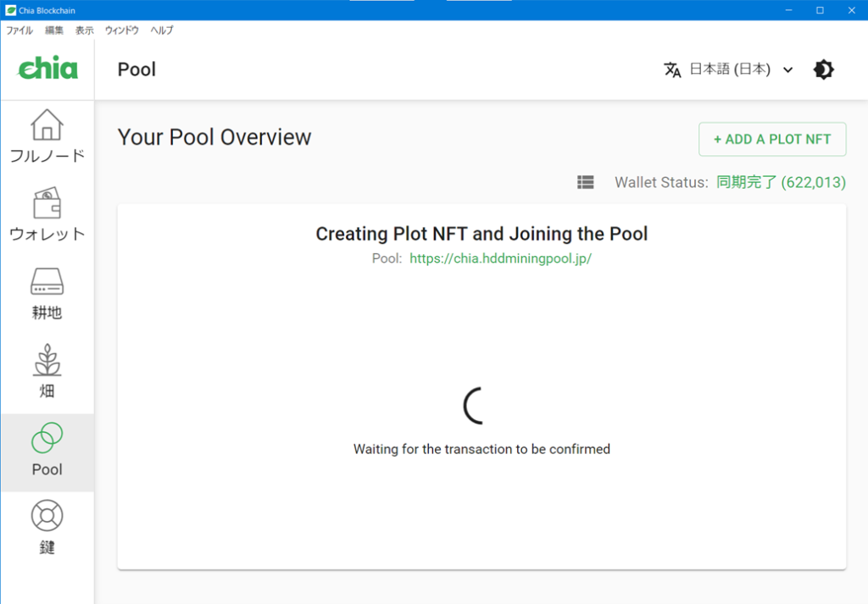The image size is (868, 604).
Task: Open the ウィンドウ menu
Action: 122,30
